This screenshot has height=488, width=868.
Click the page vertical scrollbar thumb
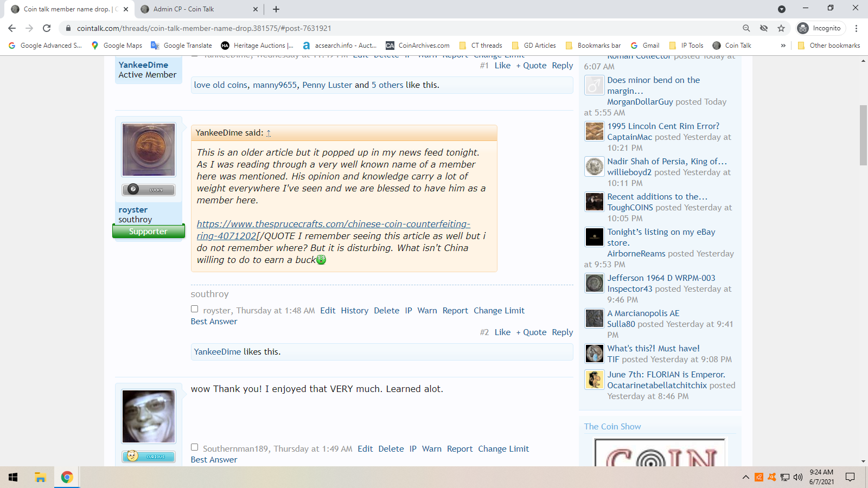[x=863, y=136]
